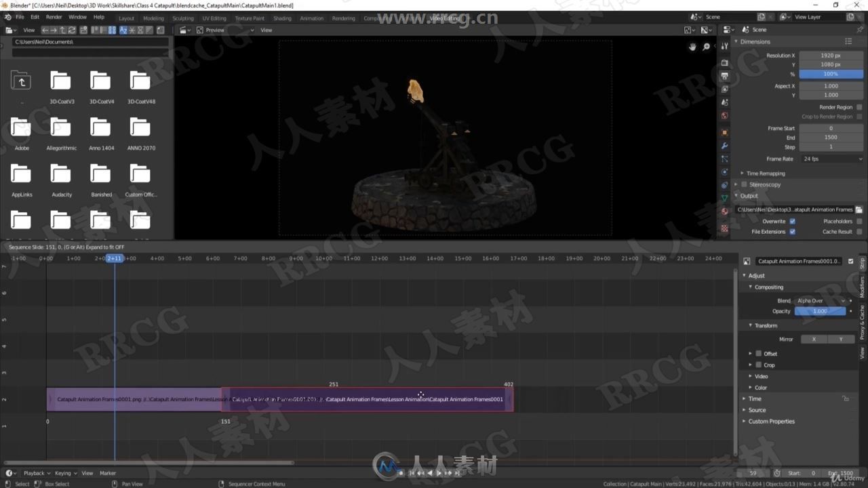Open Texture properties checker tab
The image size is (868, 488).
[x=725, y=228]
